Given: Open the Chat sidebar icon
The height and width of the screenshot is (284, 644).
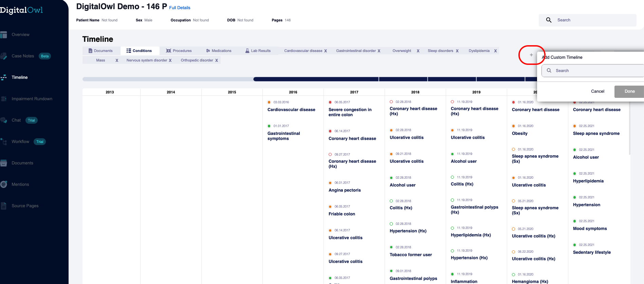Looking at the screenshot, I should [x=3, y=120].
